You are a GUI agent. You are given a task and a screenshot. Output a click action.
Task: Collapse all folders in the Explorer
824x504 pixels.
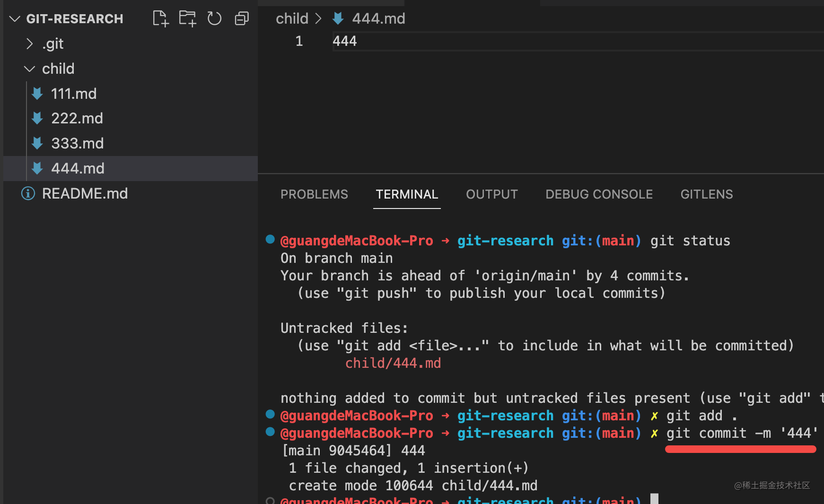tap(241, 18)
